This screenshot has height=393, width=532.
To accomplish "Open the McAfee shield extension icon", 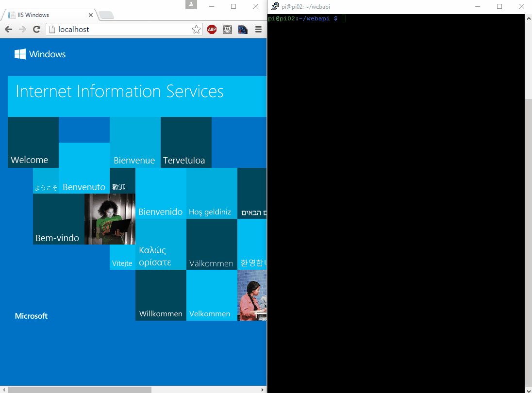I will (x=227, y=30).
